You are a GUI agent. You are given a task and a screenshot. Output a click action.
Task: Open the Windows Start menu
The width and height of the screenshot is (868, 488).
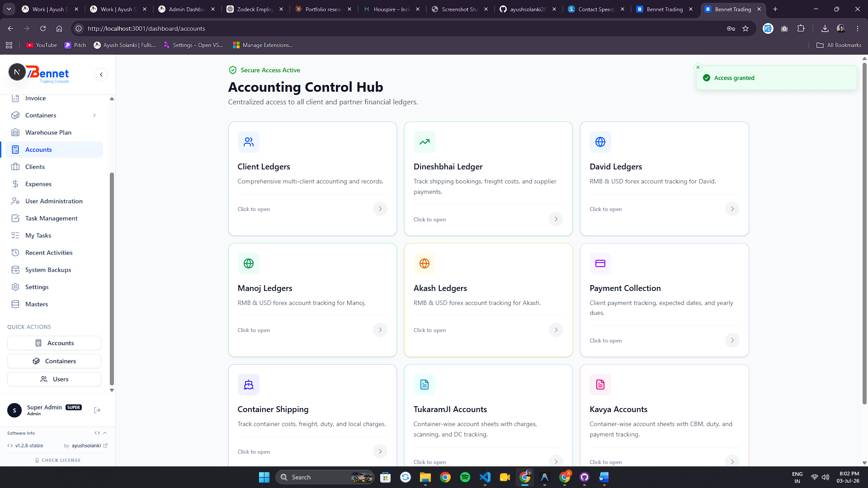pos(264,477)
